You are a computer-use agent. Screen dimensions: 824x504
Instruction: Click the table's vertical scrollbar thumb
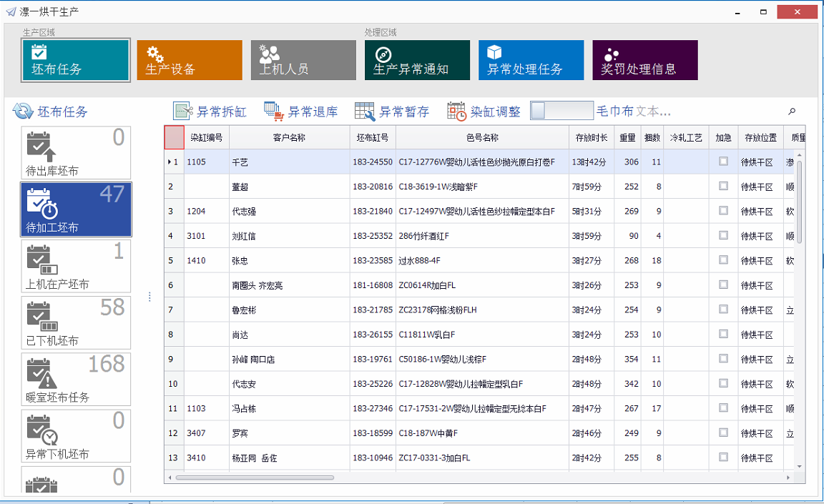799,202
